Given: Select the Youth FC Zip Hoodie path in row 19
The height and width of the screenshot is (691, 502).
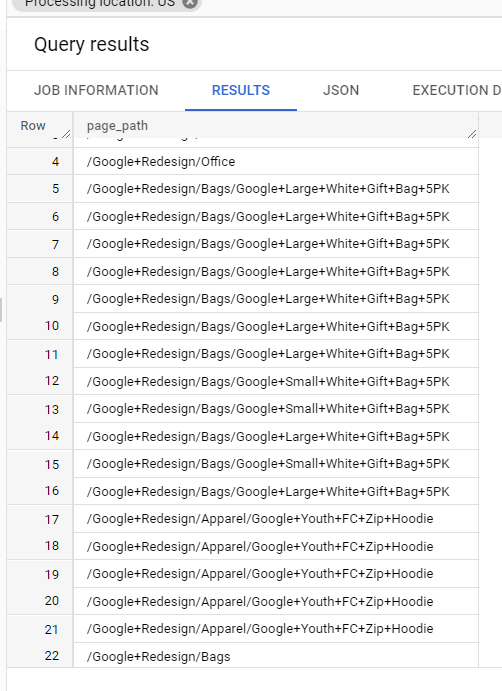Looking at the screenshot, I should 260,574.
